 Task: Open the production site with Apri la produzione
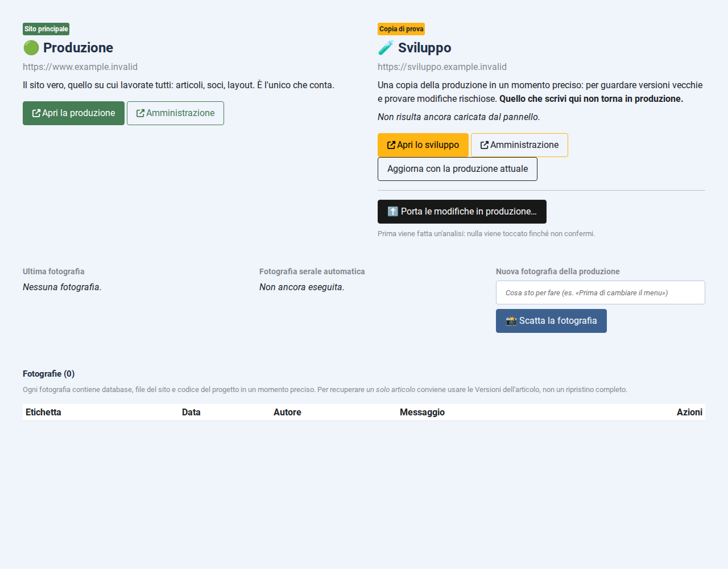click(x=73, y=113)
